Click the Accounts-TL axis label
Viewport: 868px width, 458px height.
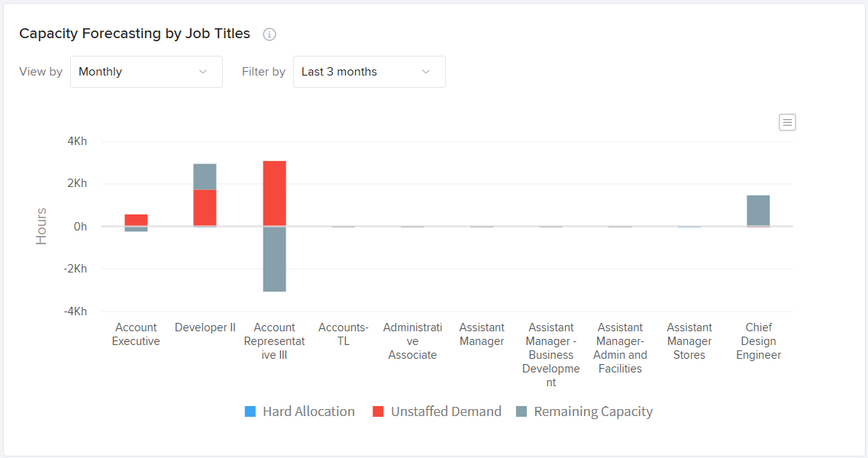(344, 334)
